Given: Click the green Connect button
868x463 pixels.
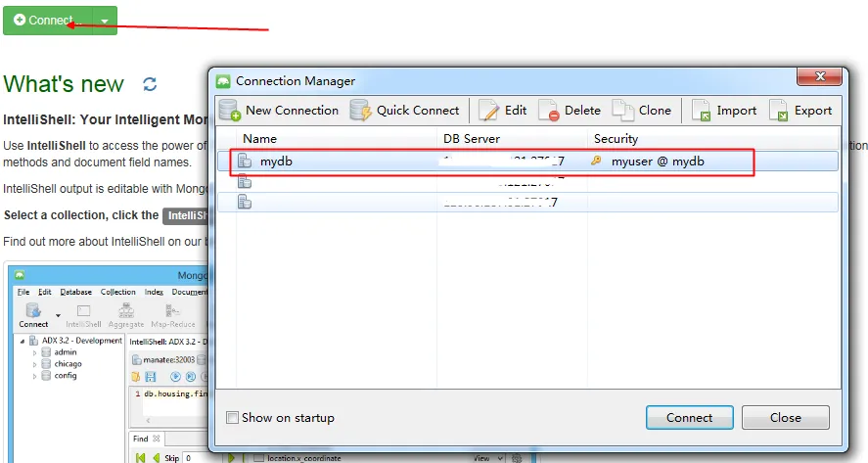Looking at the screenshot, I should tap(48, 21).
